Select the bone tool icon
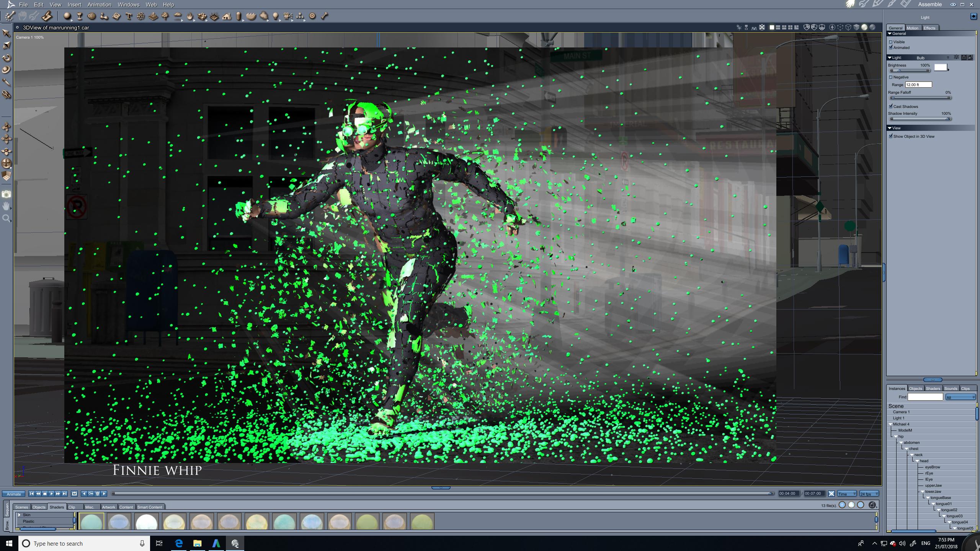The height and width of the screenshot is (551, 980). click(x=325, y=16)
